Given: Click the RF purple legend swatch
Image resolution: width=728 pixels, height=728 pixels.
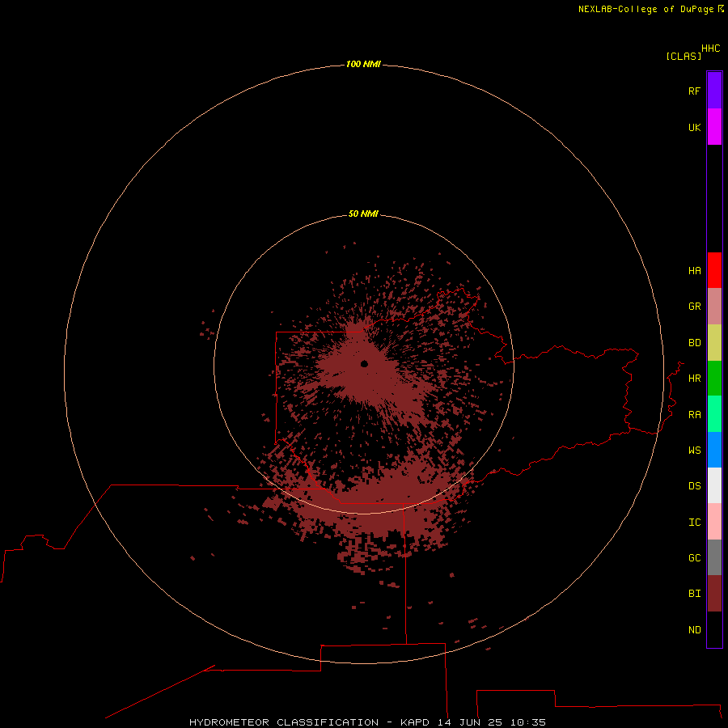Looking at the screenshot, I should point(714,91).
